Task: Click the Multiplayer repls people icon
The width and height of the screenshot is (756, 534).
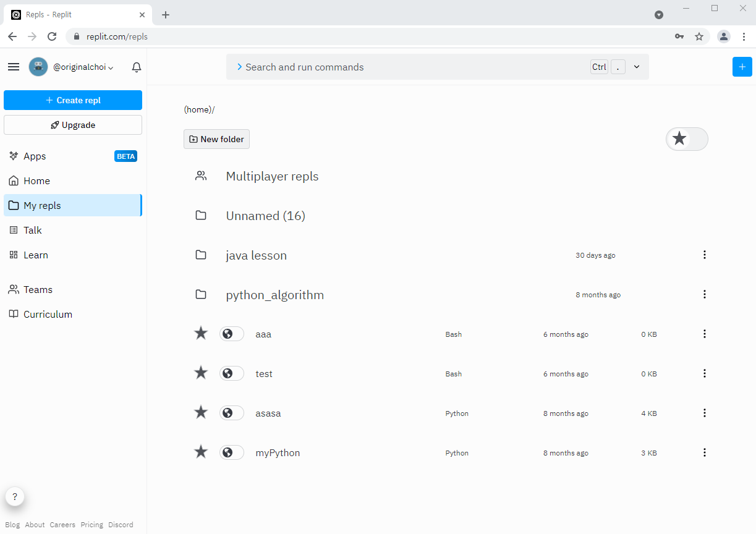Action: (x=201, y=176)
